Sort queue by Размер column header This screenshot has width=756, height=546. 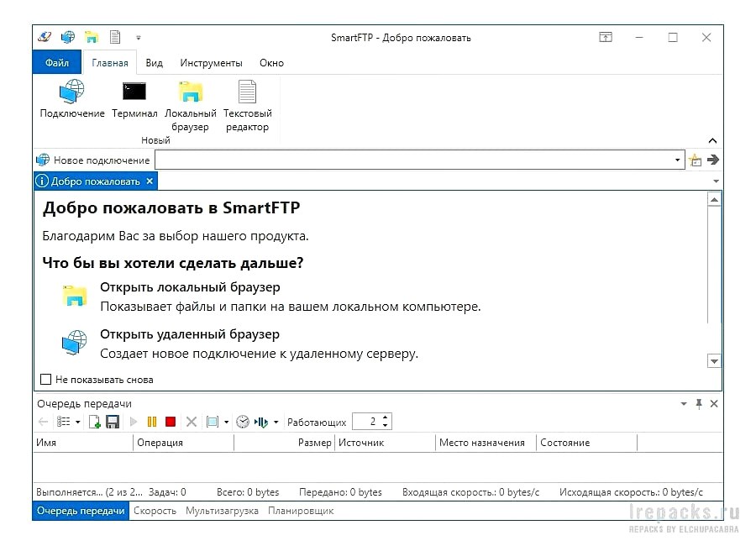(285, 443)
